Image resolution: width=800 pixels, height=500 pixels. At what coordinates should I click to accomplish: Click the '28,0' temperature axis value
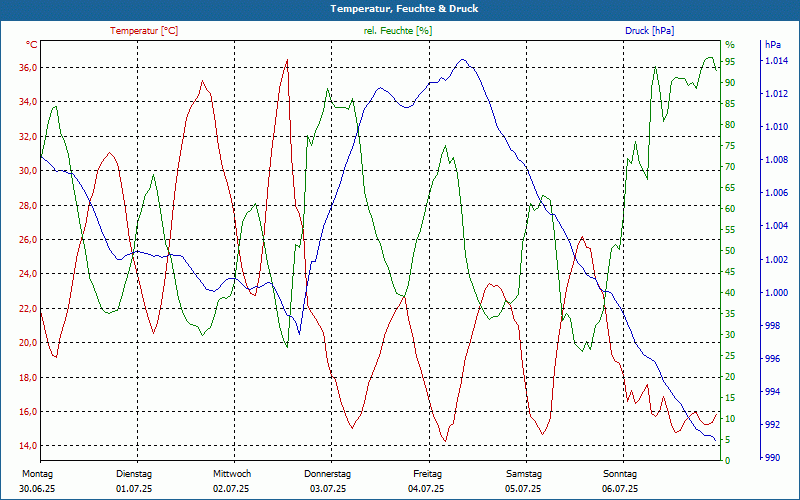click(28, 206)
